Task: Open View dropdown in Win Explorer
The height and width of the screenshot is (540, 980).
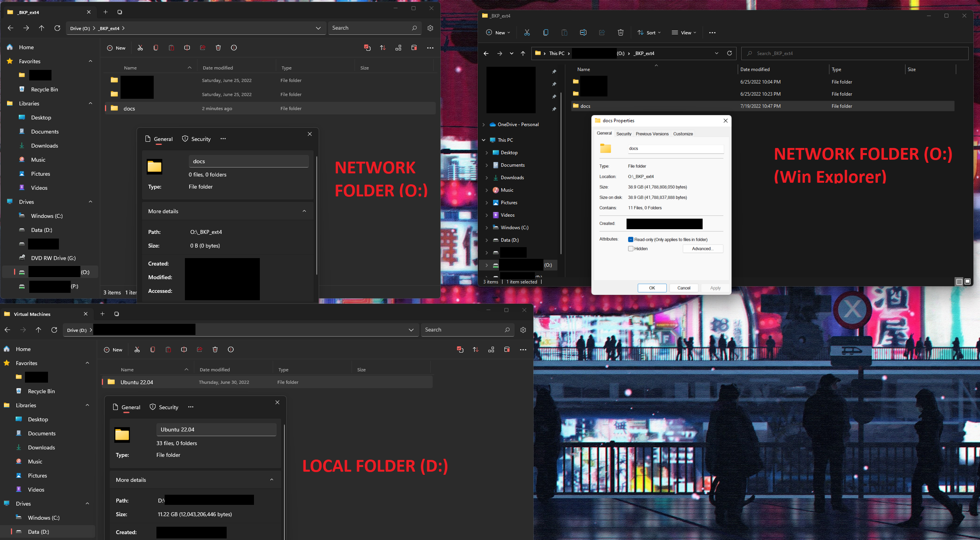Action: pyautogui.click(x=684, y=32)
